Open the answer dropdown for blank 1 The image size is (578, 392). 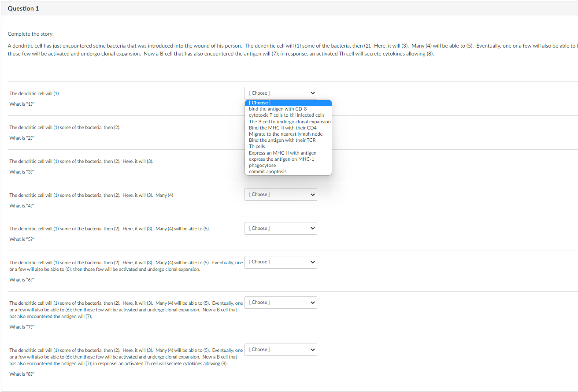281,93
